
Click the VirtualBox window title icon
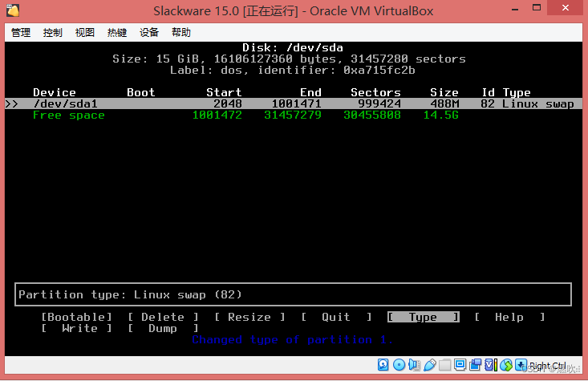click(13, 10)
